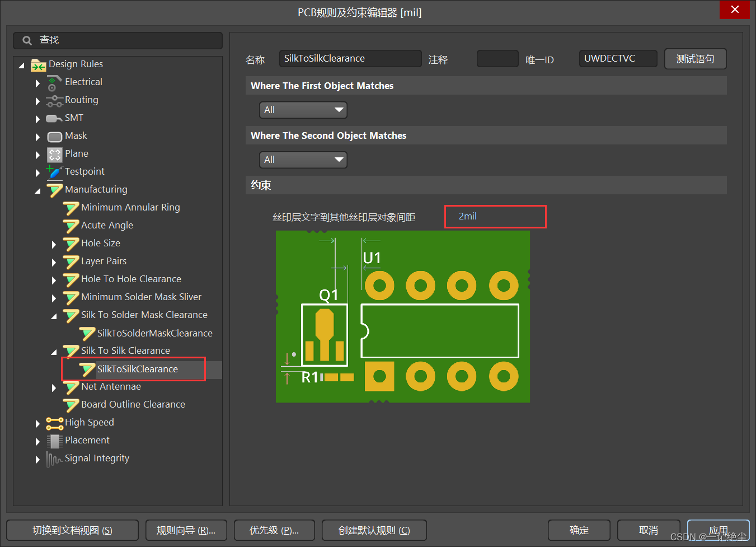Click the 查找 search field
756x547 pixels.
pyautogui.click(x=118, y=40)
